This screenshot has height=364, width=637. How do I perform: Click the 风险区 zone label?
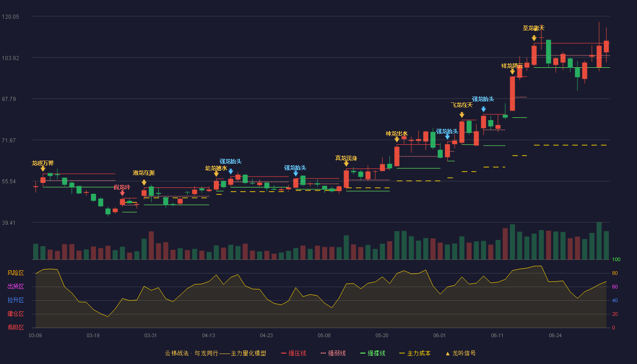tap(15, 273)
